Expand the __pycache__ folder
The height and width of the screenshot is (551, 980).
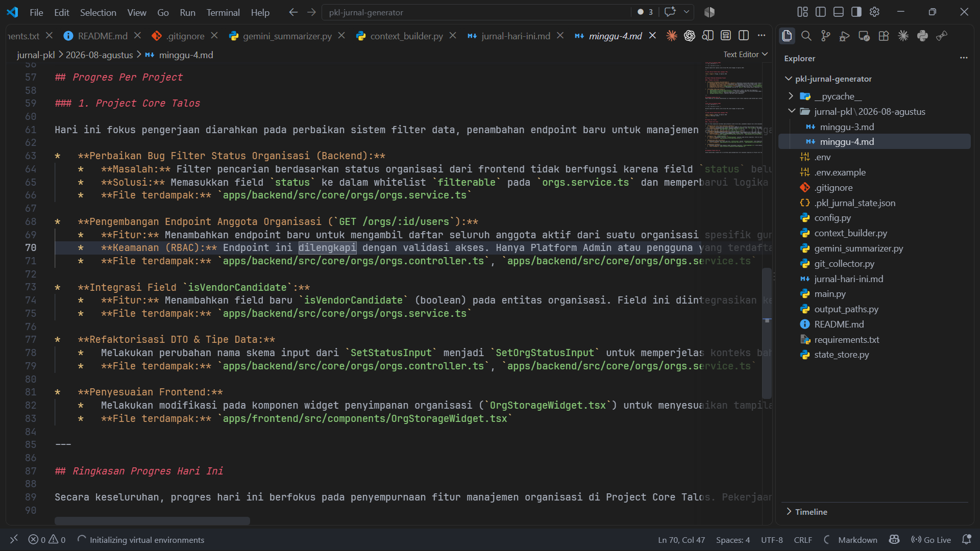click(x=791, y=96)
